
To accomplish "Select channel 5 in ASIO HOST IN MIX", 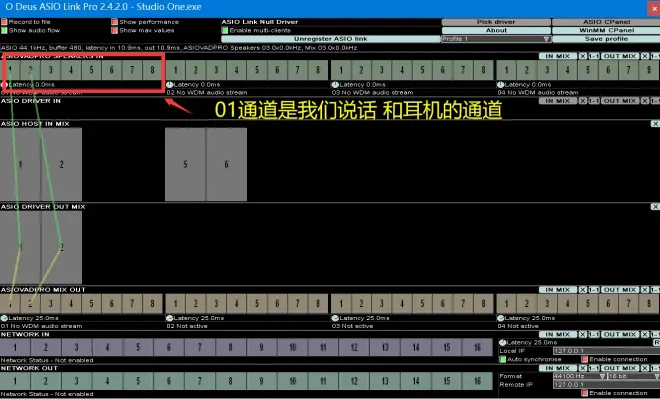I will coord(185,164).
